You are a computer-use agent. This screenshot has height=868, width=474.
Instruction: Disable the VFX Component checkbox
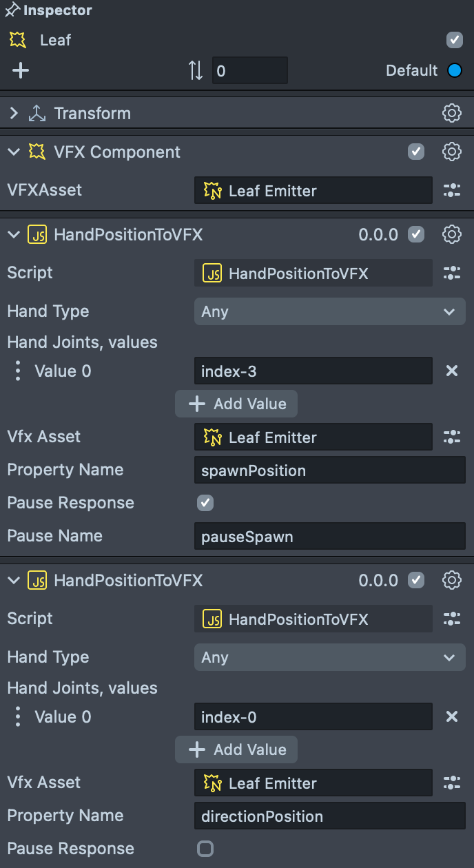click(x=416, y=152)
